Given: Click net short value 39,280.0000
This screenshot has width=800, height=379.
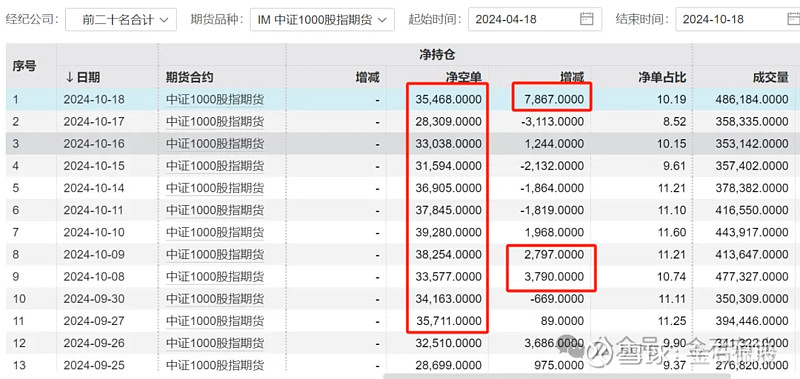Looking at the screenshot, I should coord(448,233).
